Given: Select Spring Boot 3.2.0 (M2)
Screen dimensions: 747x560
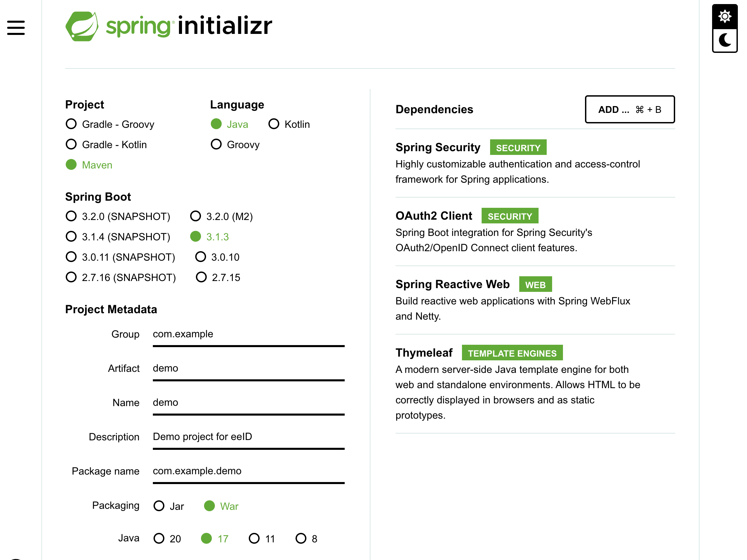Looking at the screenshot, I should [222, 217].
